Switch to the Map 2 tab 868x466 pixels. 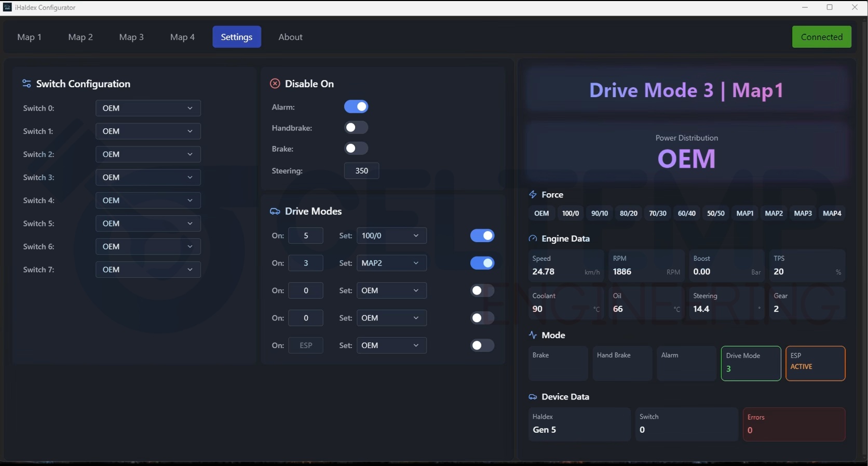point(80,37)
